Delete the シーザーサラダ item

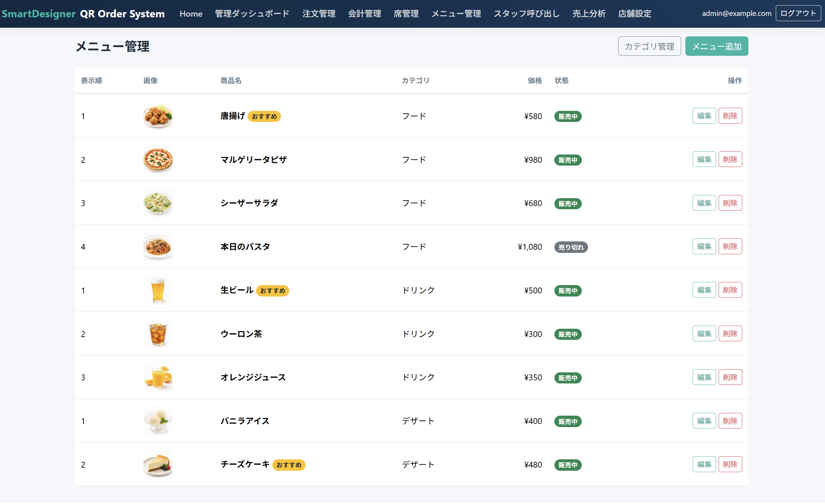pos(730,203)
